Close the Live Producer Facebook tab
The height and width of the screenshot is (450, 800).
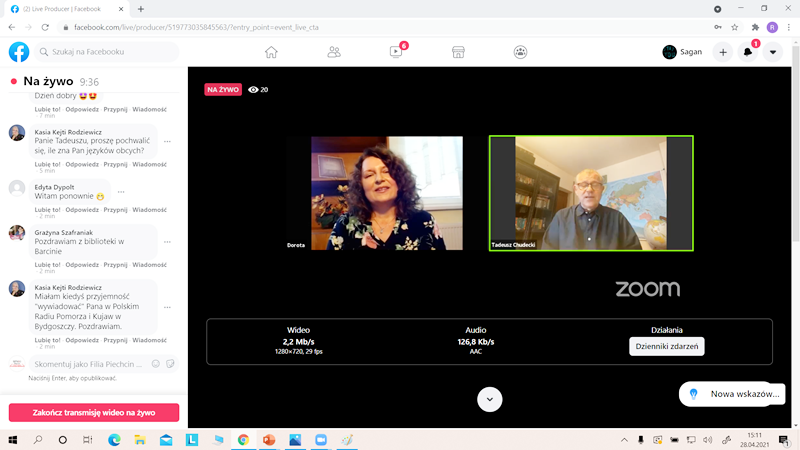tap(121, 9)
